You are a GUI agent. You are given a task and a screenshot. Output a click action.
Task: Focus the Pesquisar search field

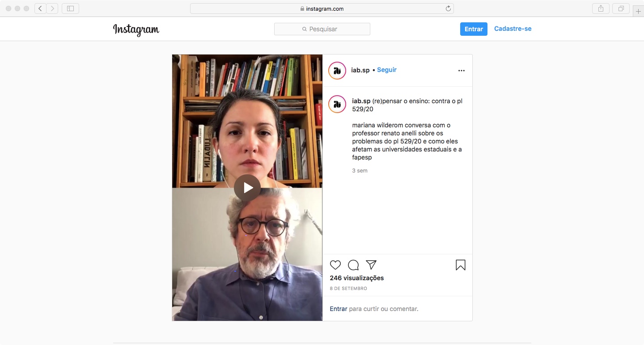pos(322,29)
